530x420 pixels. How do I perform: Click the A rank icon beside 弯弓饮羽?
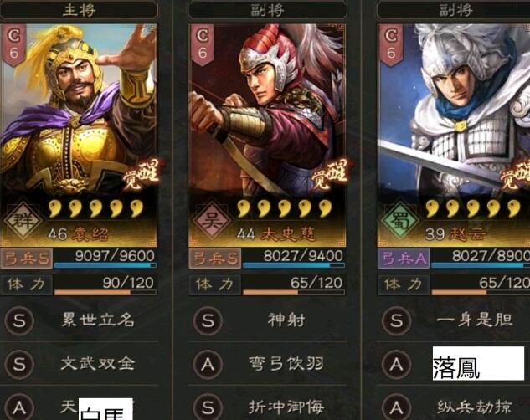208,364
